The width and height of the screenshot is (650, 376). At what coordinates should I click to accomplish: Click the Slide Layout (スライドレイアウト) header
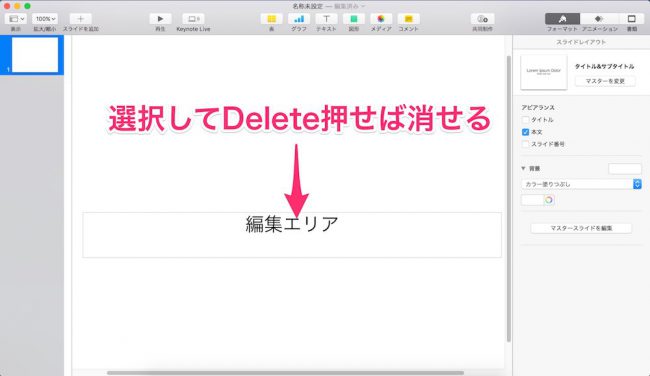[x=581, y=42]
